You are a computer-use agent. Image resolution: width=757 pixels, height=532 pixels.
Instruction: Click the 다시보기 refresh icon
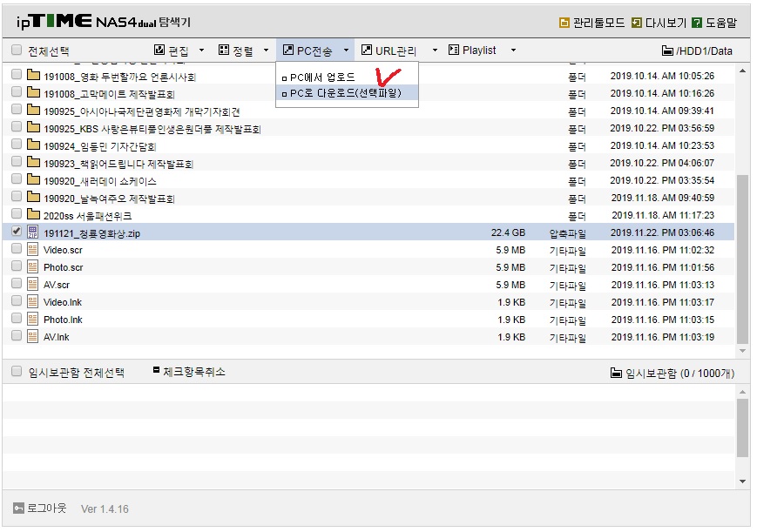click(637, 23)
